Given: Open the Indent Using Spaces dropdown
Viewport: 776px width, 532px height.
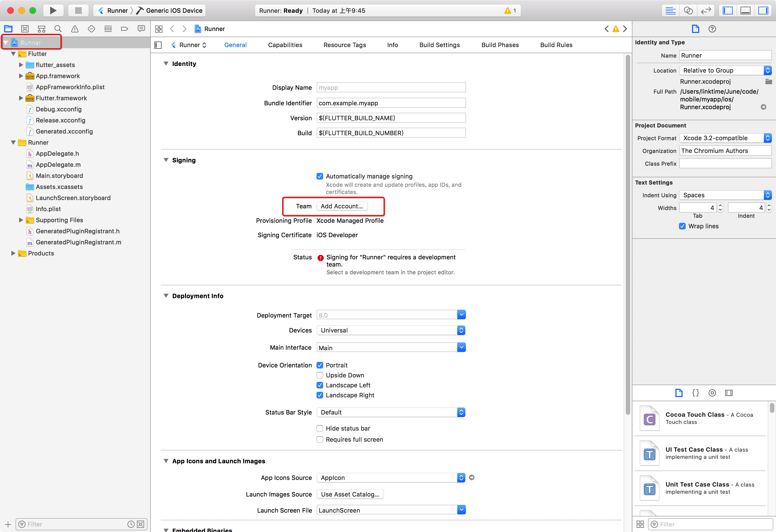Looking at the screenshot, I should click(x=725, y=195).
